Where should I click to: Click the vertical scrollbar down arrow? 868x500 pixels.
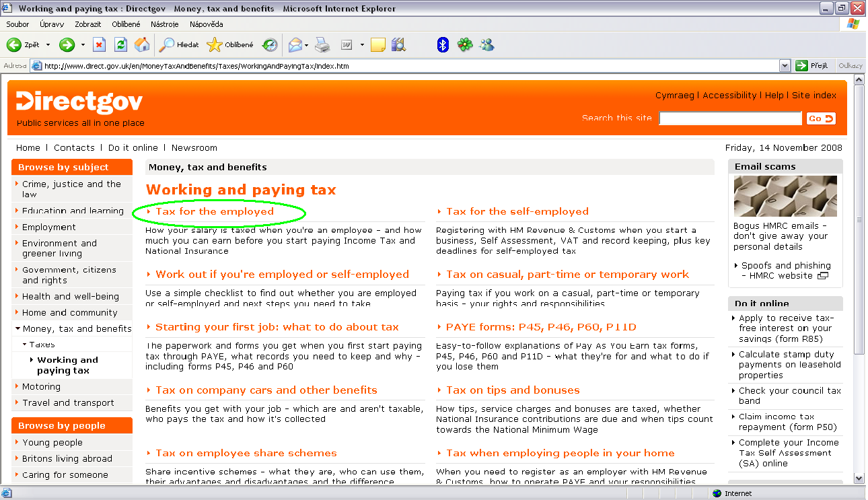pyautogui.click(x=859, y=477)
